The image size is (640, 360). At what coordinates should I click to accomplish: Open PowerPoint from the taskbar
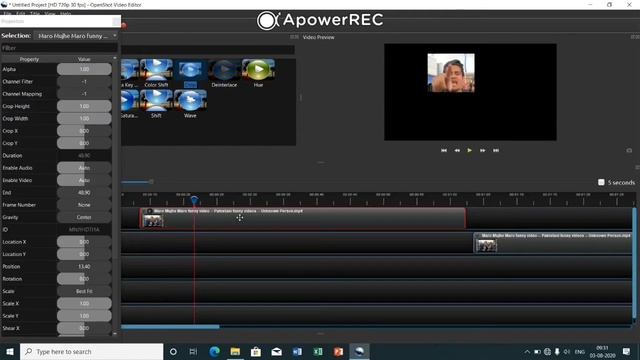(338, 351)
